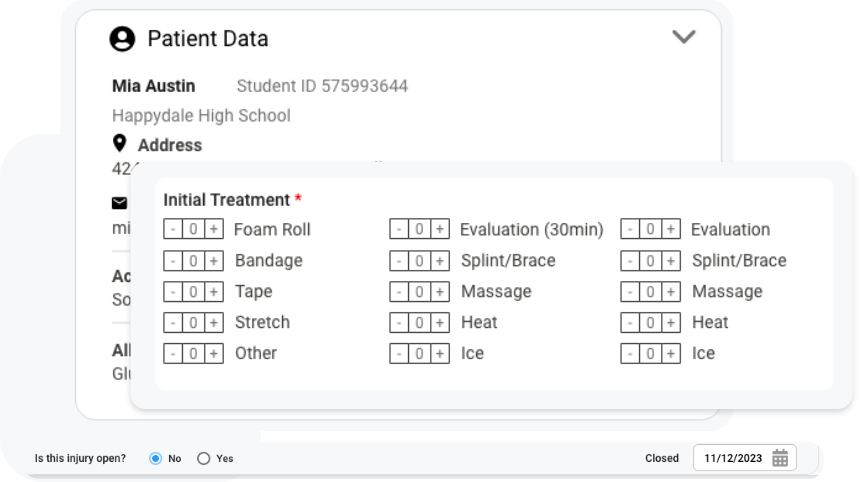Click the closed date field 11/12/2023
862x482 pixels.
pos(732,458)
